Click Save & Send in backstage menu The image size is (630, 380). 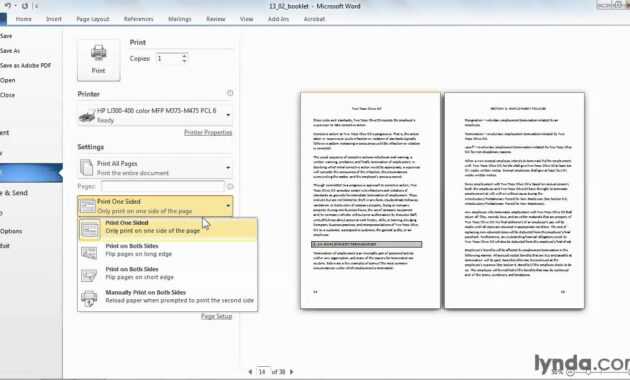[x=14, y=193]
